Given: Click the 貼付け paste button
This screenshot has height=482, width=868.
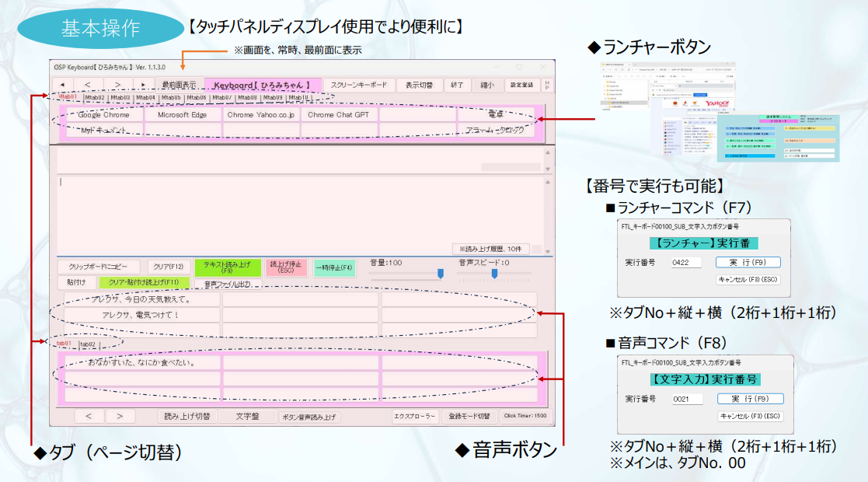Looking at the screenshot, I should click(76, 282).
